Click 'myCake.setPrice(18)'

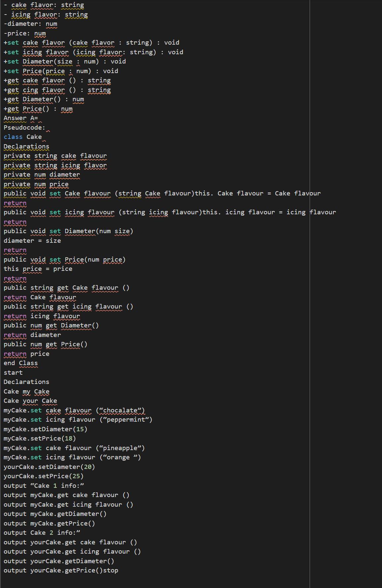(40, 439)
